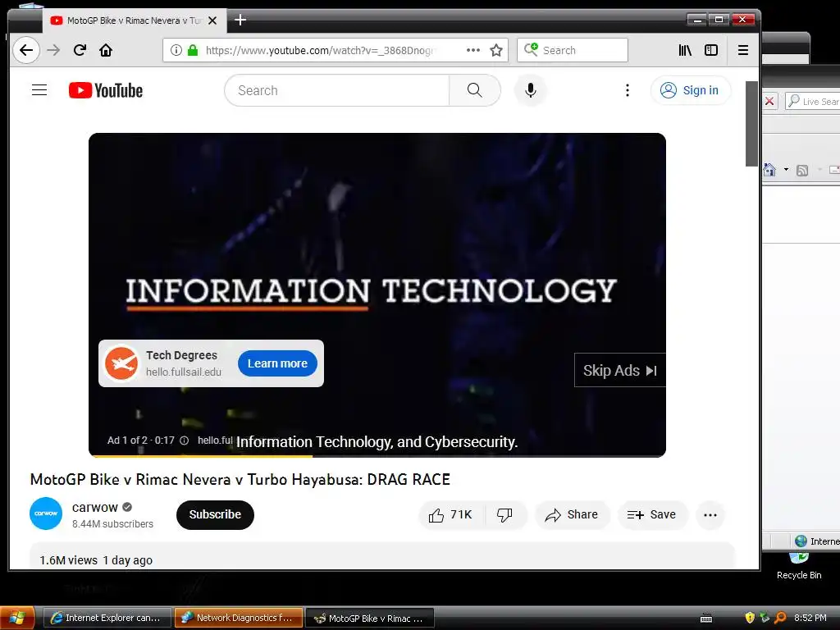The height and width of the screenshot is (630, 840).
Task: Bookmark this page with the star icon
Action: coord(496,50)
